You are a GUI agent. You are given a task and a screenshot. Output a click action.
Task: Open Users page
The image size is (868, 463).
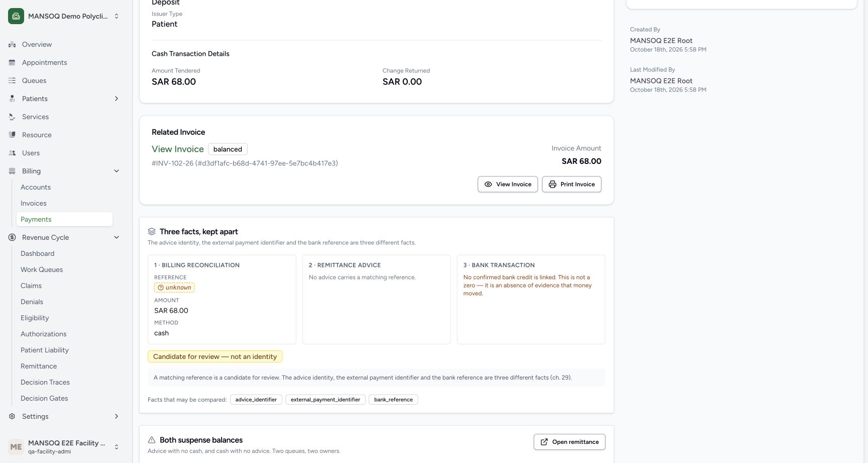(31, 153)
